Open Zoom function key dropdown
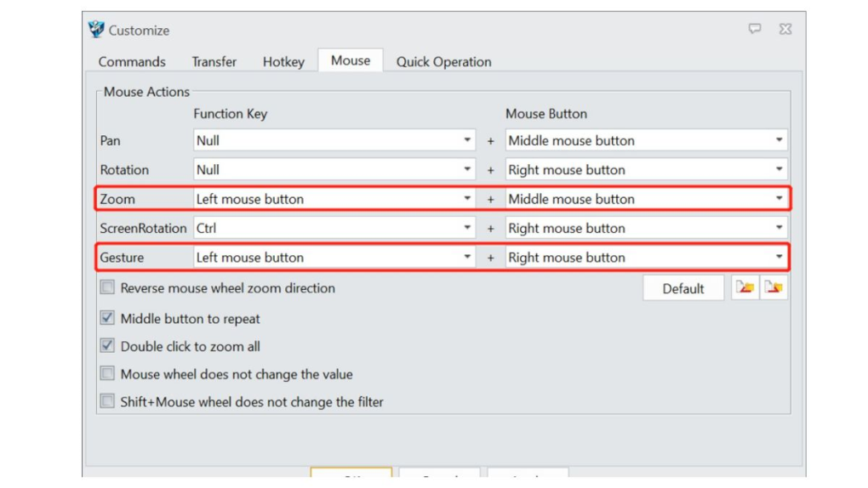This screenshot has height=488, width=868. pyautogui.click(x=334, y=199)
